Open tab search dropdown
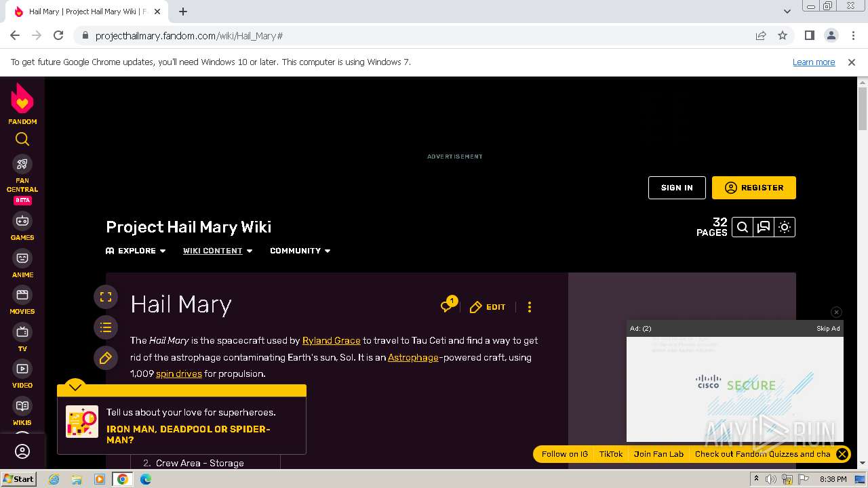Image resolution: width=868 pixels, height=488 pixels. pyautogui.click(x=787, y=12)
